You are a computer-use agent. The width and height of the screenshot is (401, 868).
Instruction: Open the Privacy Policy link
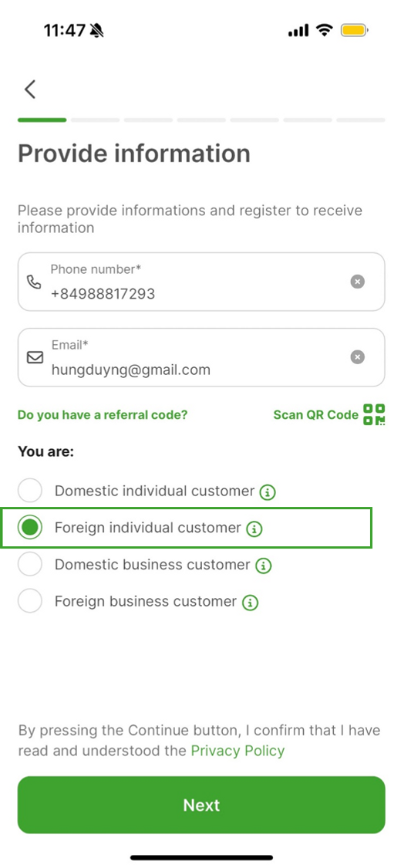[x=238, y=751]
